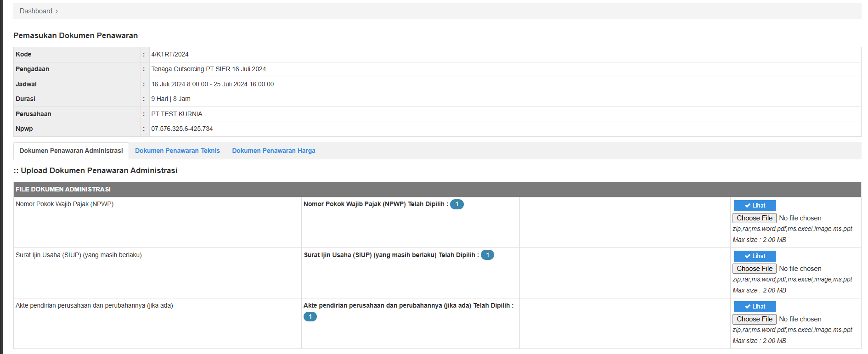This screenshot has height=354, width=868.
Task: Click the NPWP selected count badge
Action: pos(457,204)
